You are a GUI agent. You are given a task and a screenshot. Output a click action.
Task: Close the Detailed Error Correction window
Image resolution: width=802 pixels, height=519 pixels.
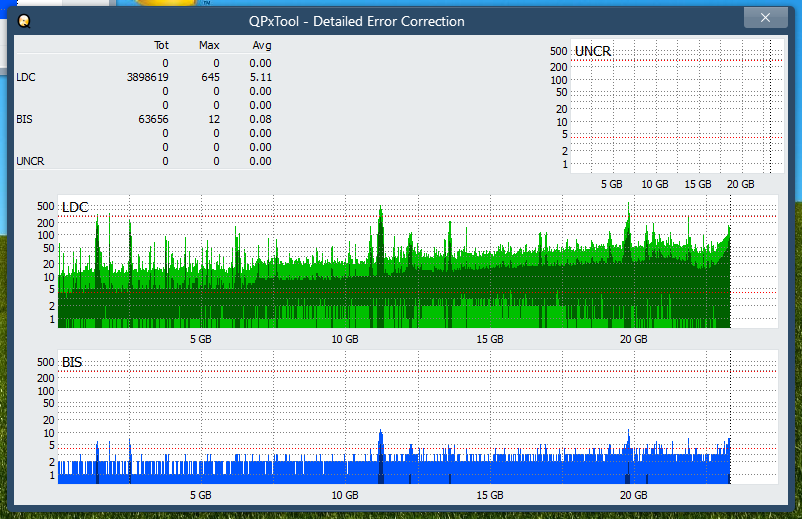(x=765, y=18)
